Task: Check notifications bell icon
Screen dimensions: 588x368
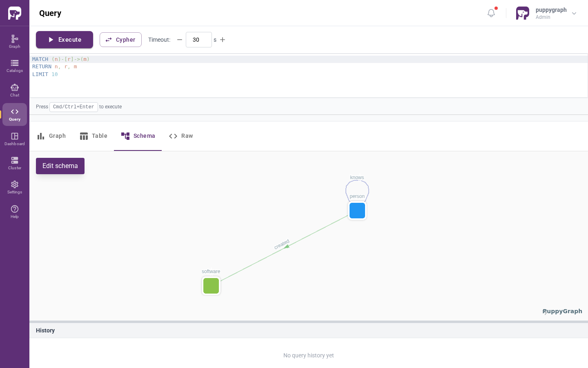Action: pos(491,13)
